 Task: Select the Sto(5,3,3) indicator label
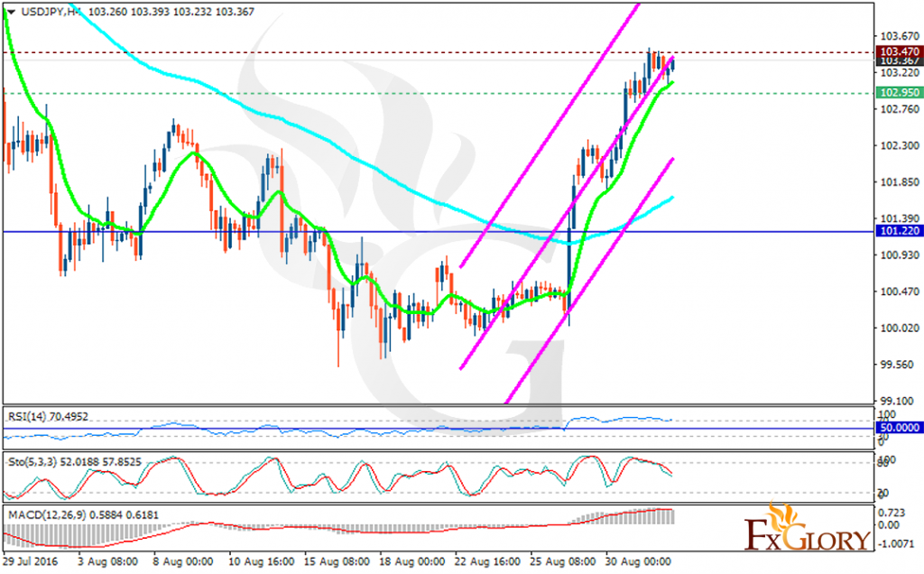tap(75, 462)
